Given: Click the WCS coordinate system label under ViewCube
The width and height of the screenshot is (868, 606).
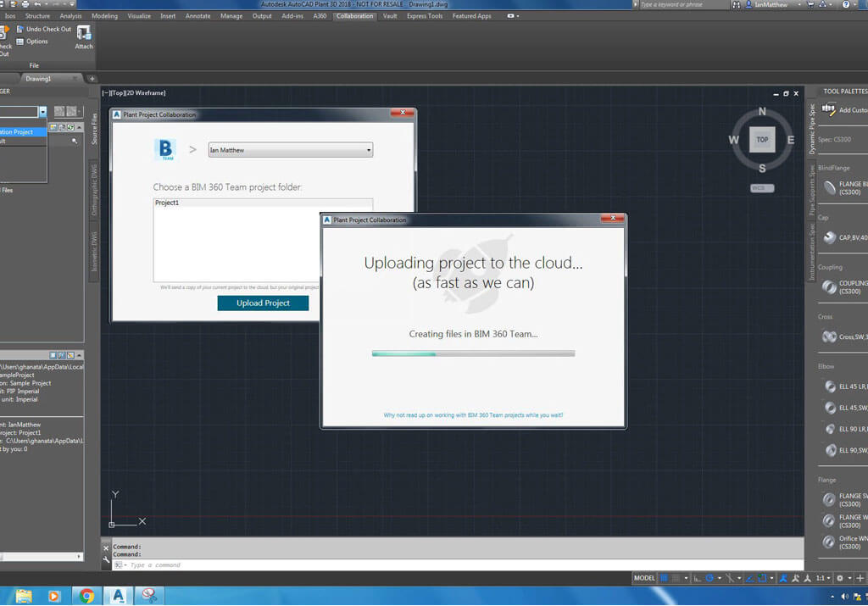Looking at the screenshot, I should click(x=762, y=188).
